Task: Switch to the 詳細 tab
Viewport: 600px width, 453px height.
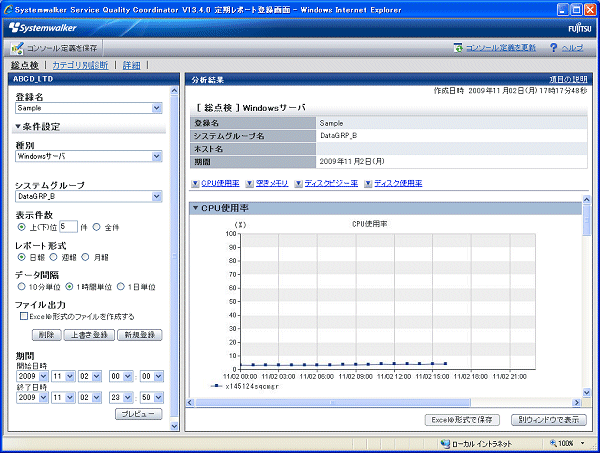Action: [131, 65]
